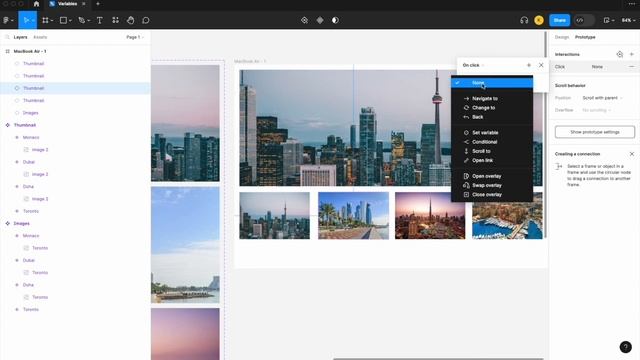Remove the Click interaction minus icon

[x=631, y=67]
